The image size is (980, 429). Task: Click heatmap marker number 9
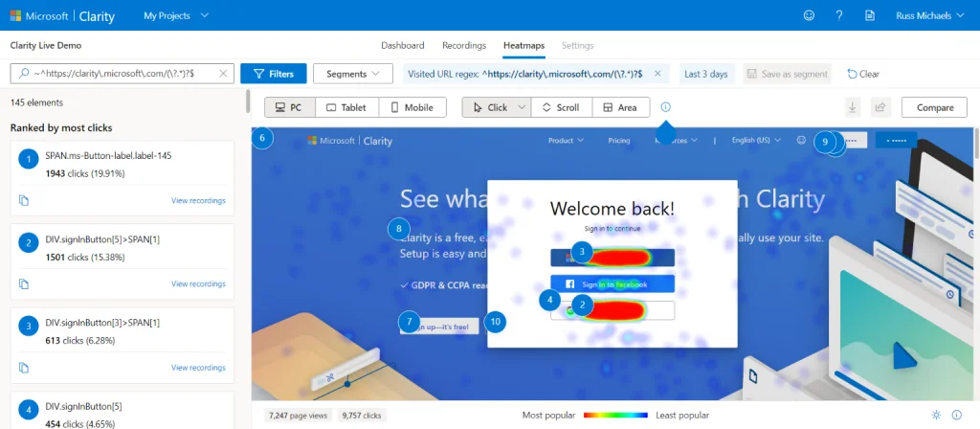[x=825, y=142]
